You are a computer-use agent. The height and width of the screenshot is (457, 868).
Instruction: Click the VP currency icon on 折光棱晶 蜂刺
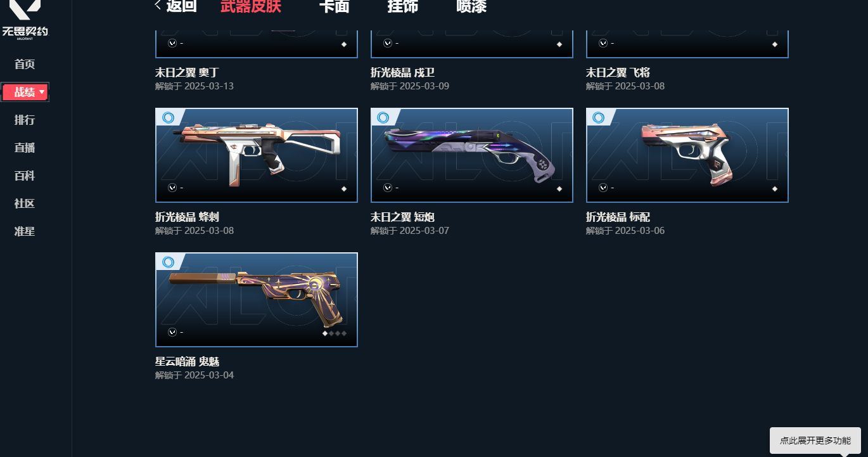click(172, 188)
